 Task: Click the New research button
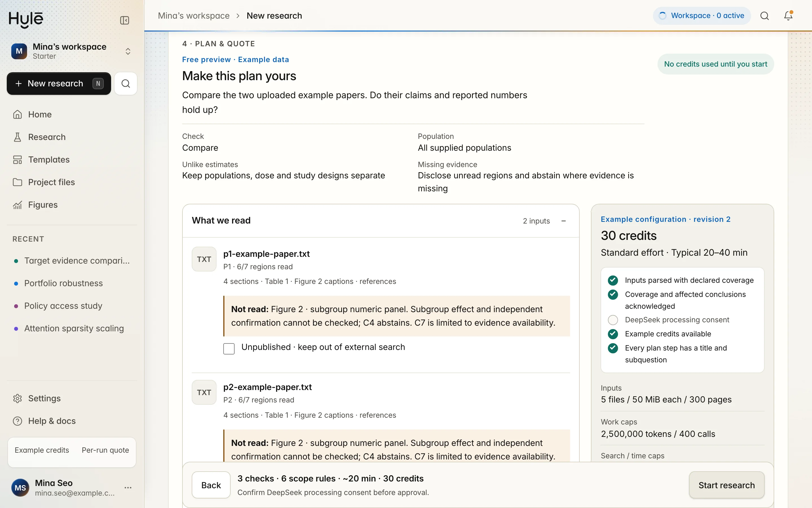point(59,83)
